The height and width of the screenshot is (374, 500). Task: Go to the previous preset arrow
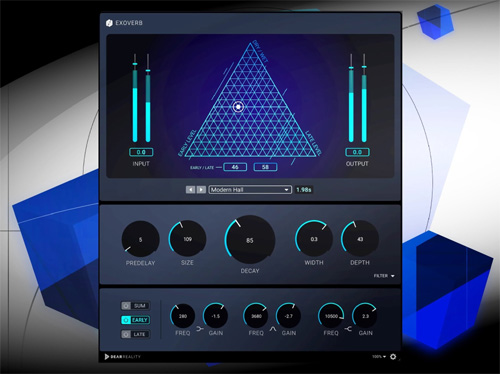tap(190, 190)
